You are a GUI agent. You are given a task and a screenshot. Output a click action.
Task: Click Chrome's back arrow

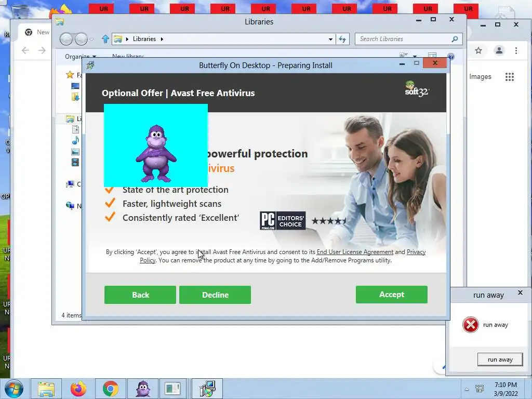25,50
